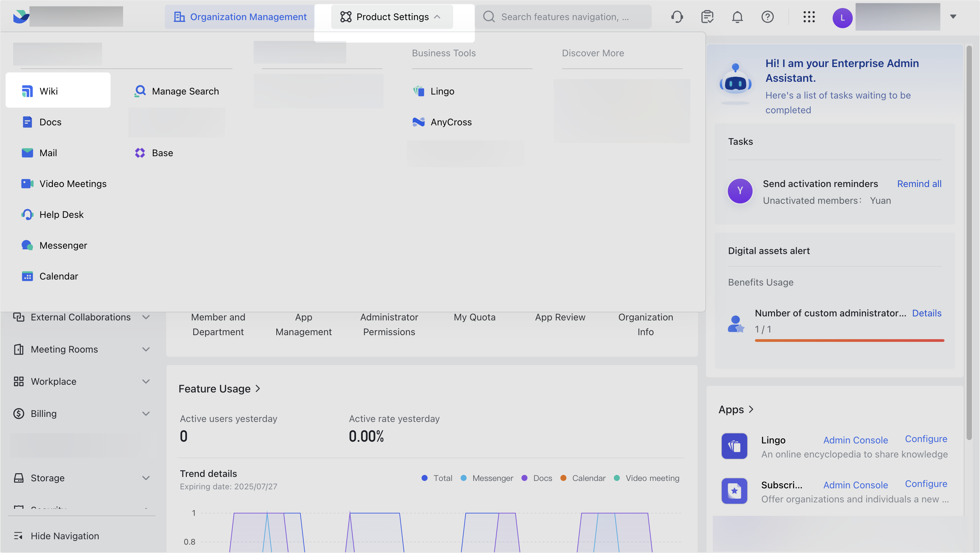Toggle Messenger series in chart legend
Image resolution: width=980 pixels, height=553 pixels.
coord(487,478)
